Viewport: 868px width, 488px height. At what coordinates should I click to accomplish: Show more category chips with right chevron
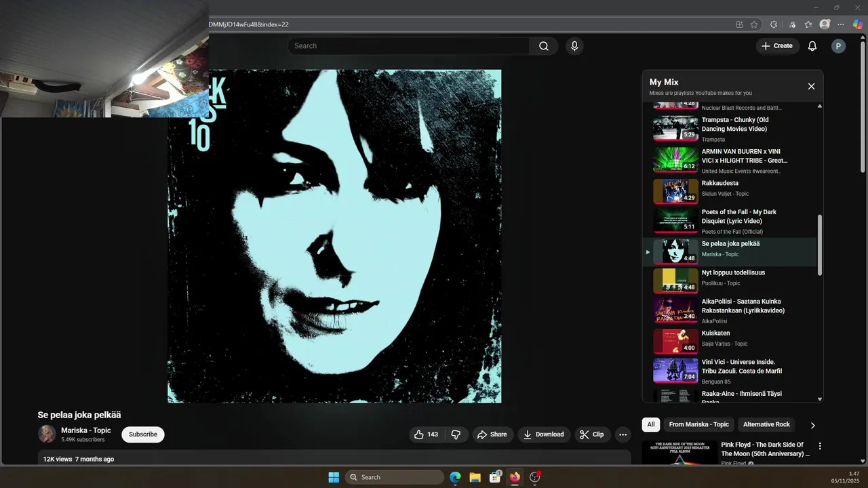pyautogui.click(x=812, y=425)
